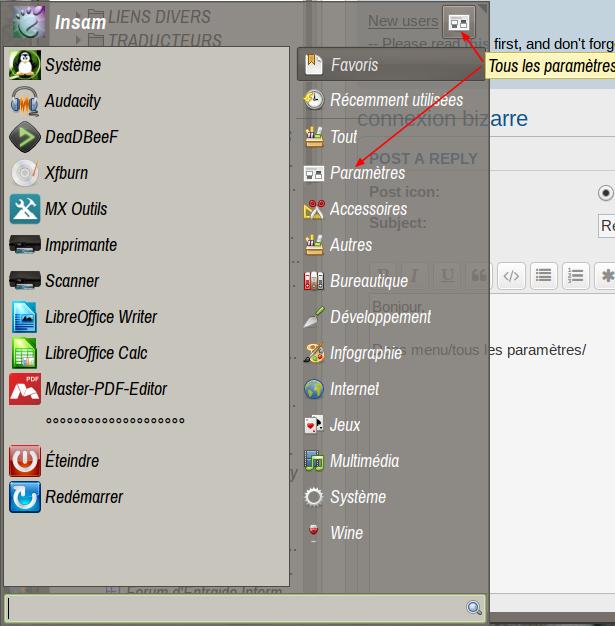Launch LibreOffice Calc

coord(147,353)
